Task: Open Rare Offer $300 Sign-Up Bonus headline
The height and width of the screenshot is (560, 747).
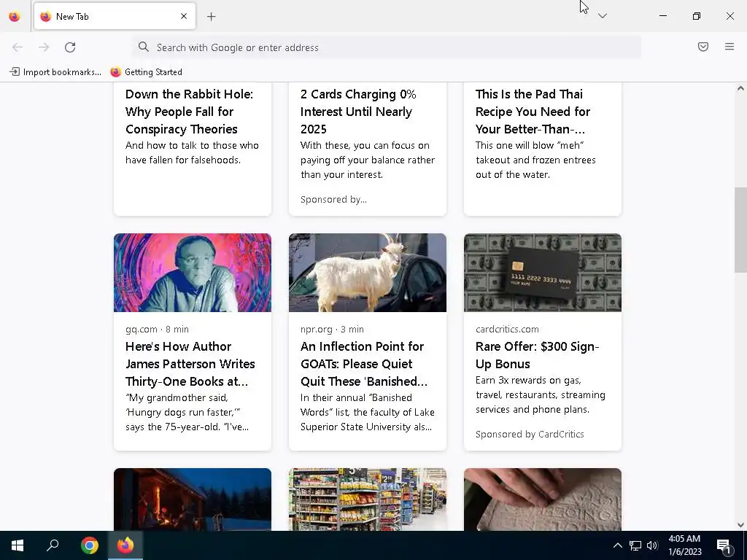Action: pos(538,355)
